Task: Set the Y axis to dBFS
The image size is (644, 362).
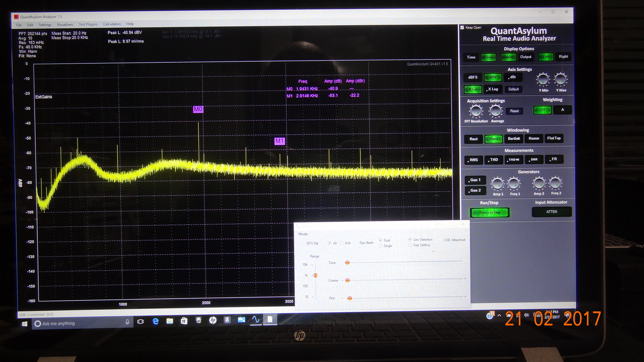Action: click(x=473, y=77)
